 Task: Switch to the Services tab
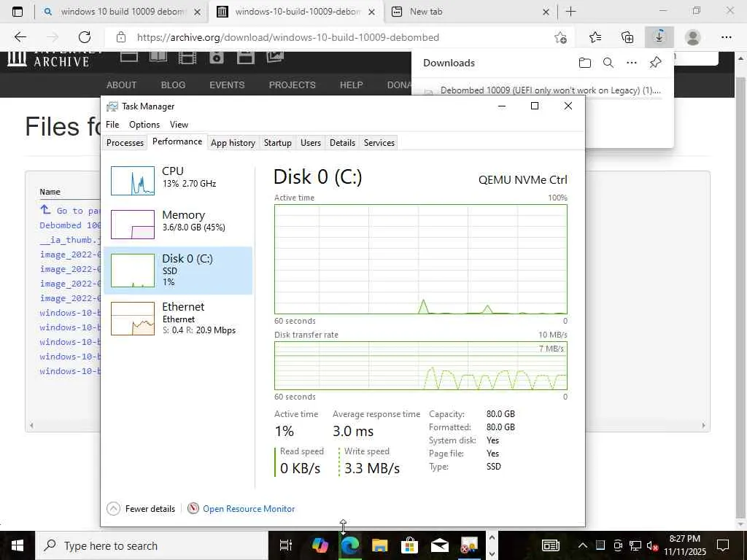(x=379, y=142)
